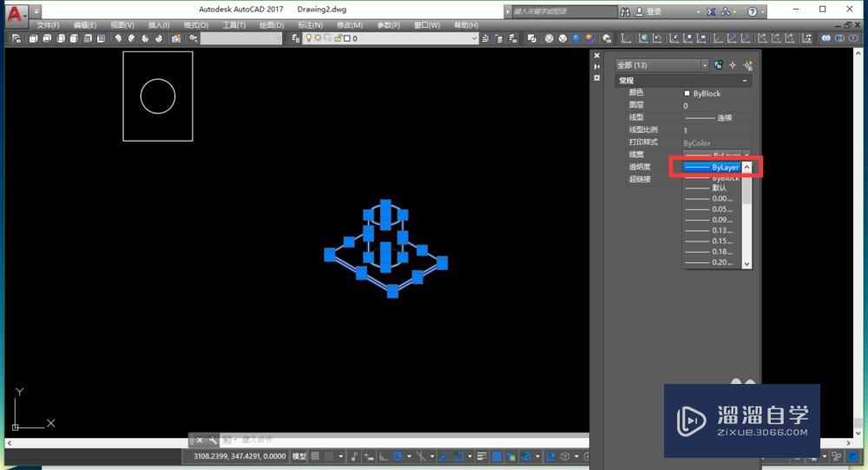
Task: Click the quick select icon in properties
Action: tap(748, 65)
